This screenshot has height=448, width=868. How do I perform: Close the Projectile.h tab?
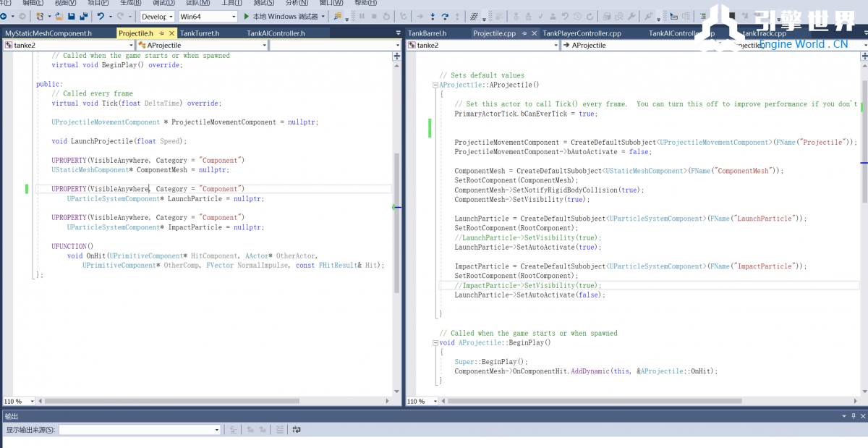172,33
